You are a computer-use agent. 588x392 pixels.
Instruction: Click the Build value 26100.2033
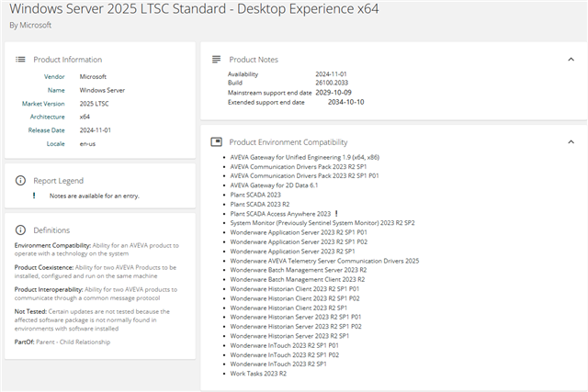pos(332,83)
